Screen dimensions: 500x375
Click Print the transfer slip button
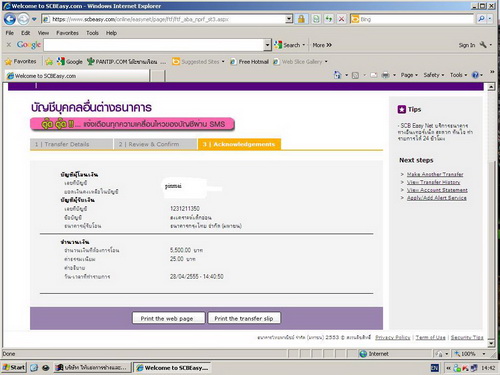(x=244, y=318)
